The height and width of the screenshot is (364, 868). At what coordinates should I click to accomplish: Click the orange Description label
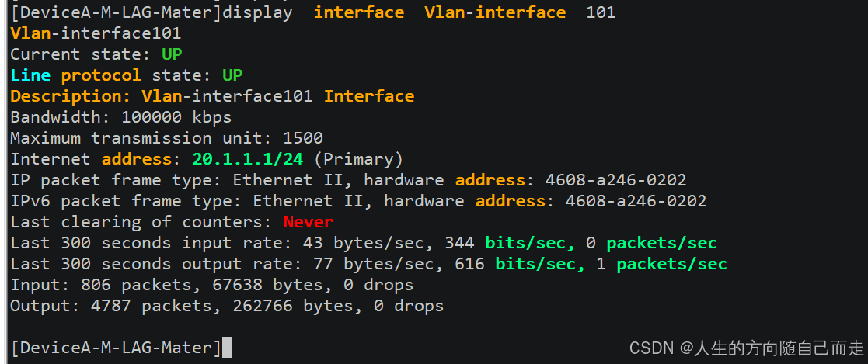[x=70, y=96]
